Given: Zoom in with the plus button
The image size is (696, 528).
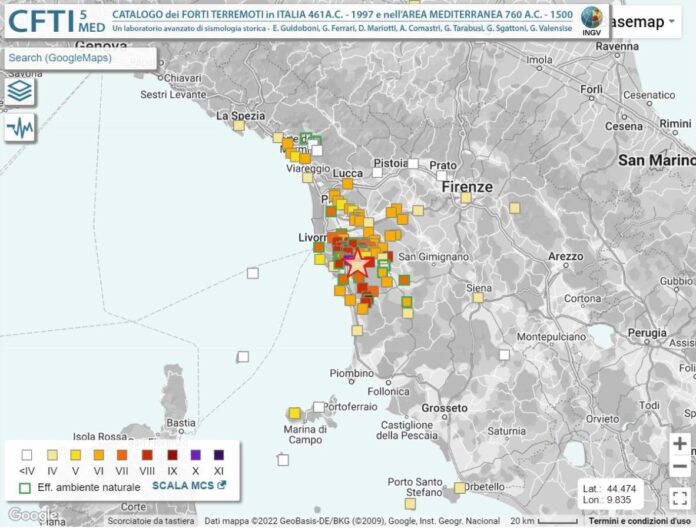Looking at the screenshot, I should [680, 444].
